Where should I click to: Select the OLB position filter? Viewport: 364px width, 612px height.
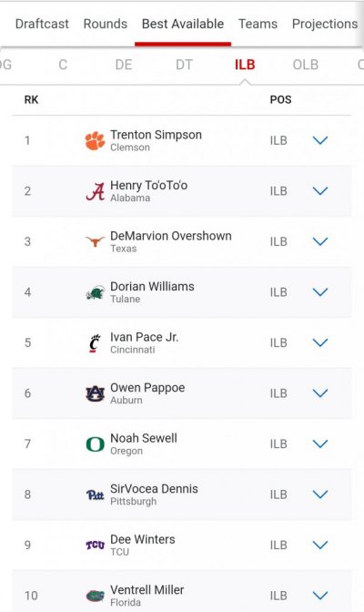coord(306,65)
